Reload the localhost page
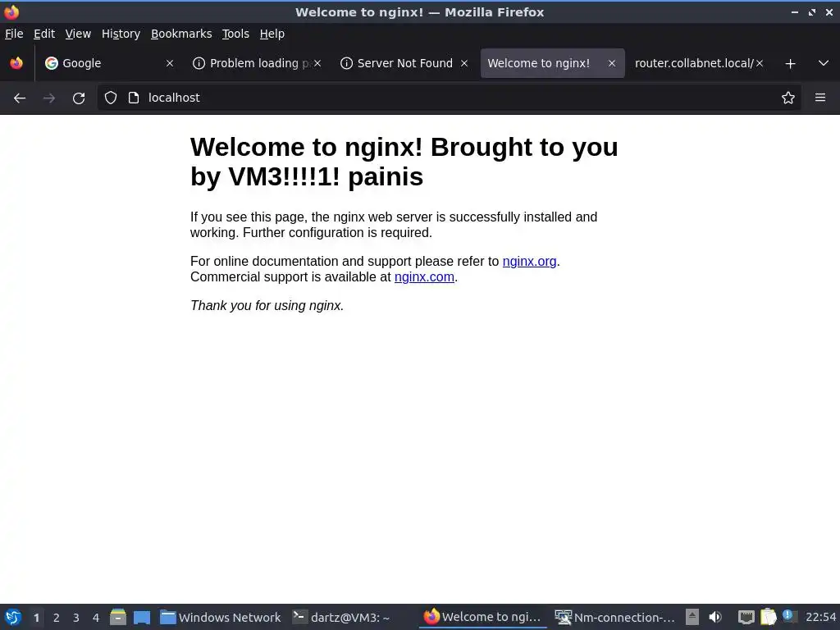 click(x=79, y=98)
